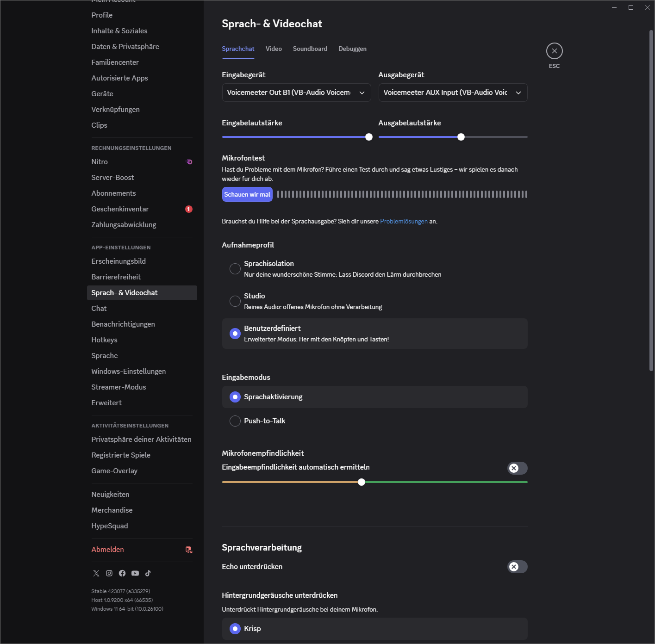The width and height of the screenshot is (655, 644).
Task: Adjust the Mikrofonempfindlichkeit slider handle
Action: pos(362,482)
